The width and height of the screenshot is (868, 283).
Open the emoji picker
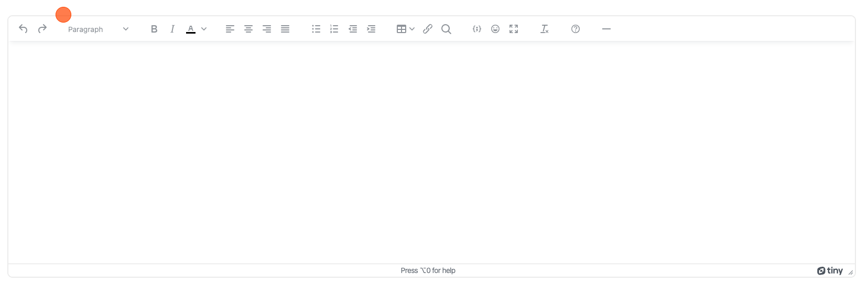click(495, 29)
